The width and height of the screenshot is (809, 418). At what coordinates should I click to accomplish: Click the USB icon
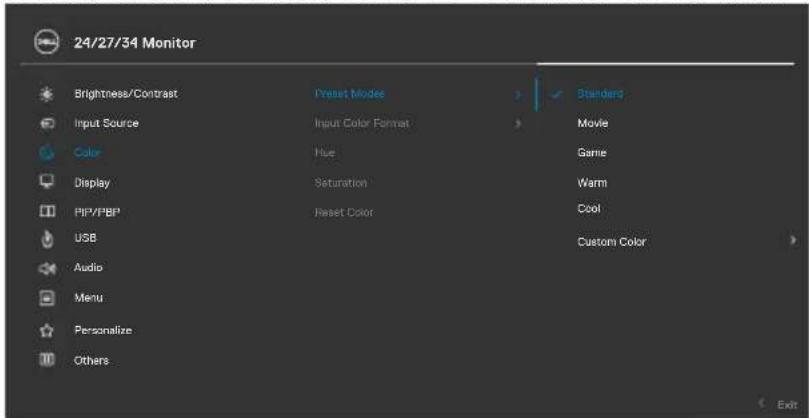click(47, 239)
